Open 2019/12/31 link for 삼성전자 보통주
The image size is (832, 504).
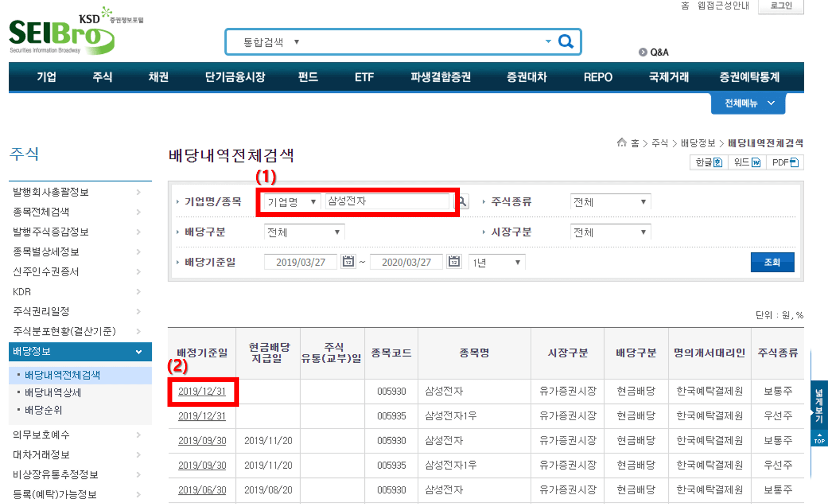coord(202,391)
